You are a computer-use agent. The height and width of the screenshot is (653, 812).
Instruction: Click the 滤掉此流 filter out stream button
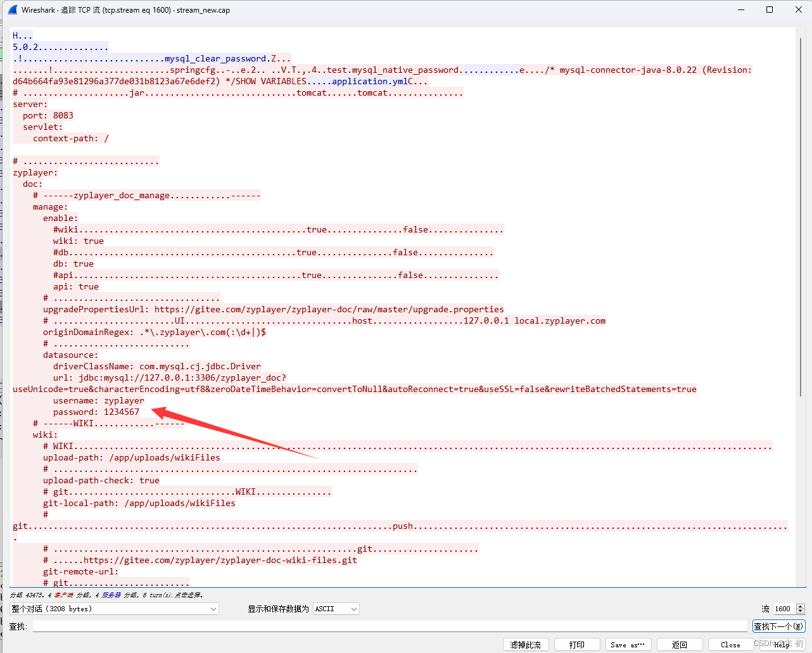point(526,645)
